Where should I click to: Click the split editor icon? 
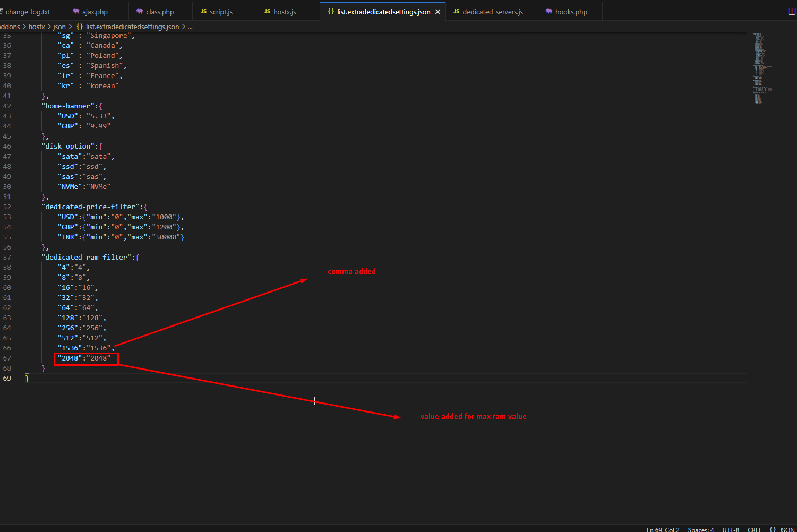[791, 12]
